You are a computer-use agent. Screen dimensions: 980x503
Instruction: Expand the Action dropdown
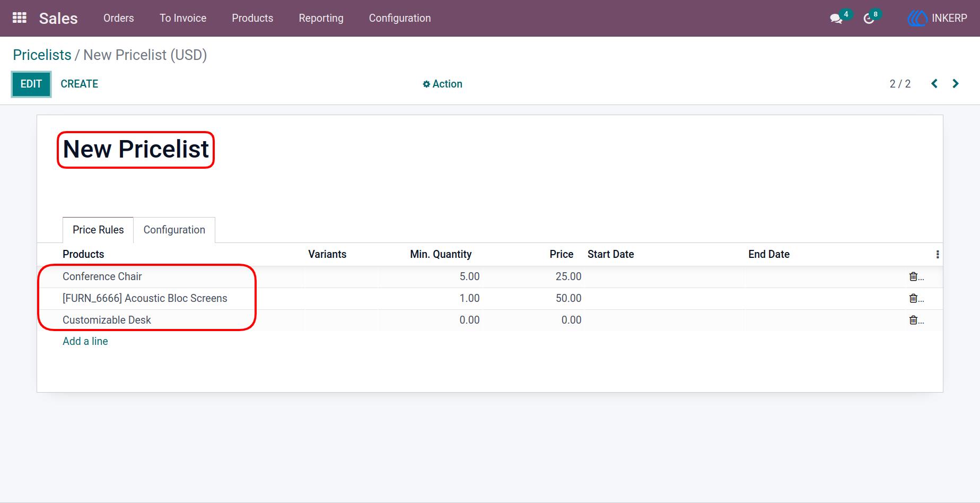[x=442, y=84]
